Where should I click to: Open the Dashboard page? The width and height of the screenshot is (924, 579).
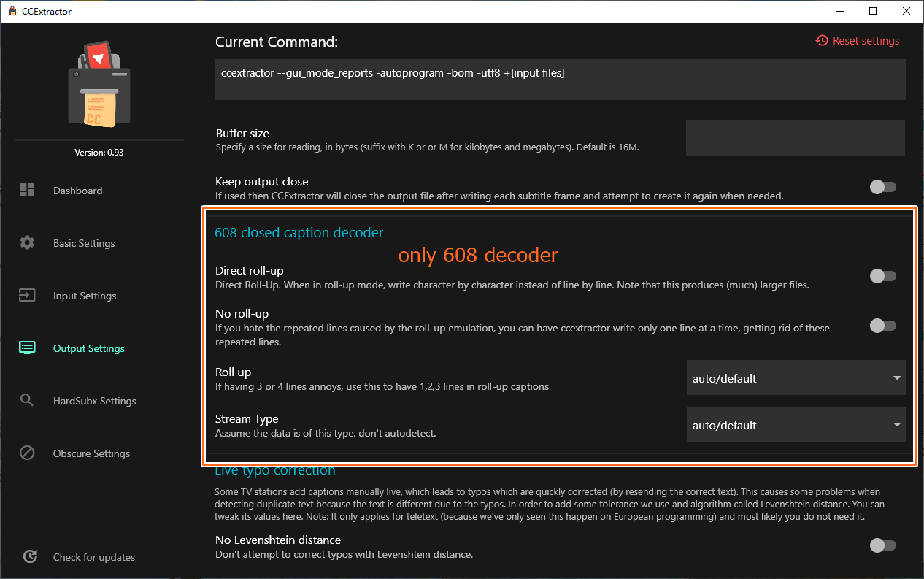tap(77, 191)
